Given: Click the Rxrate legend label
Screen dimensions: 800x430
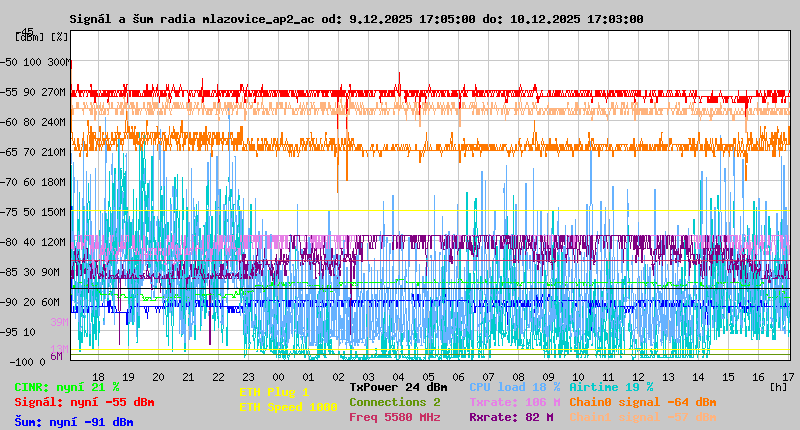Looking at the screenshot, I should pyautogui.click(x=511, y=417).
